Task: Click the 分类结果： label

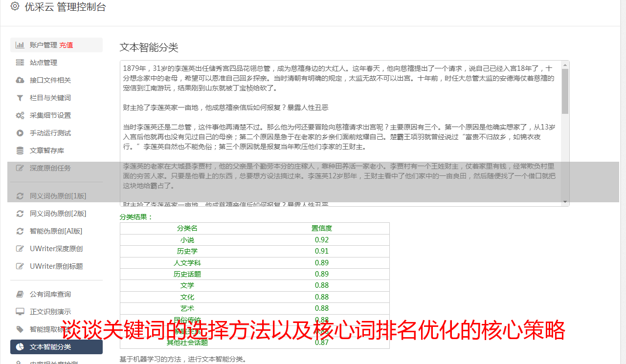Action: click(x=136, y=217)
